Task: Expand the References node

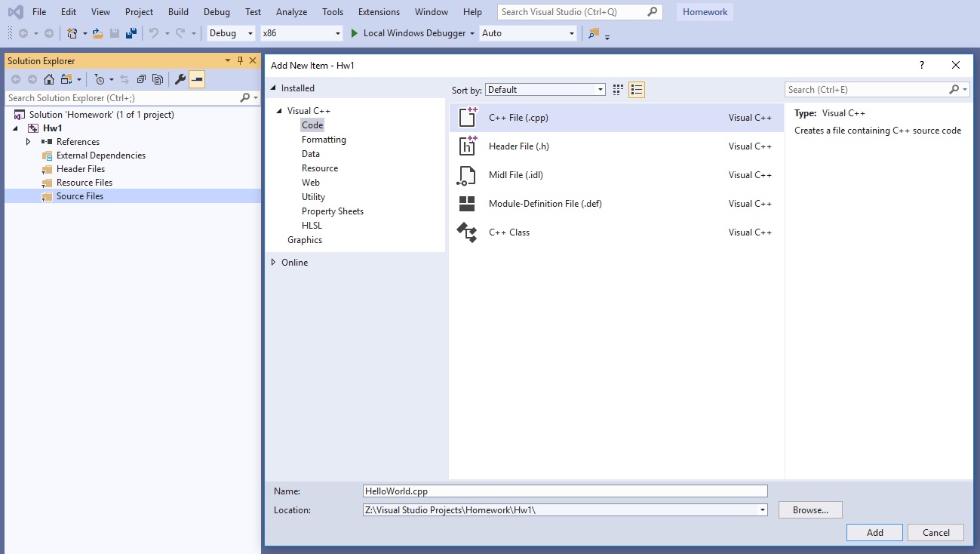Action: 29,142
